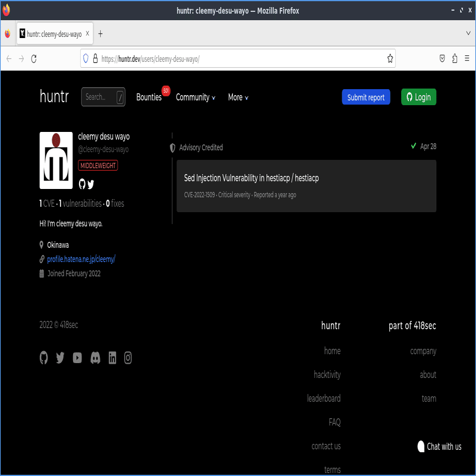This screenshot has width=476, height=476.
Task: Click the 'Apr 28' date
Action: [428, 147]
